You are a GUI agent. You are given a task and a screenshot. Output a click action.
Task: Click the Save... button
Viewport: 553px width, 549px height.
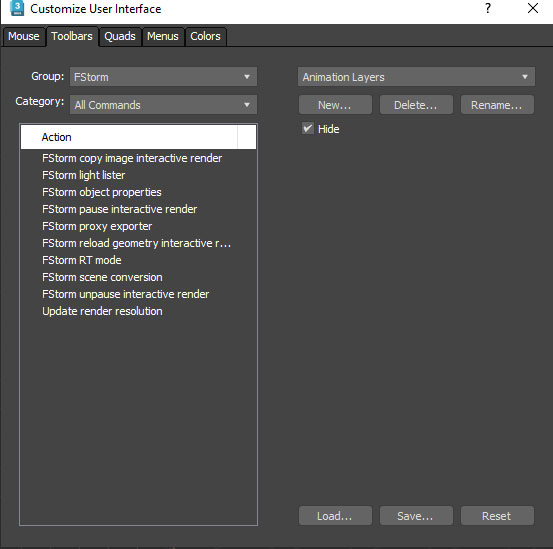click(416, 516)
